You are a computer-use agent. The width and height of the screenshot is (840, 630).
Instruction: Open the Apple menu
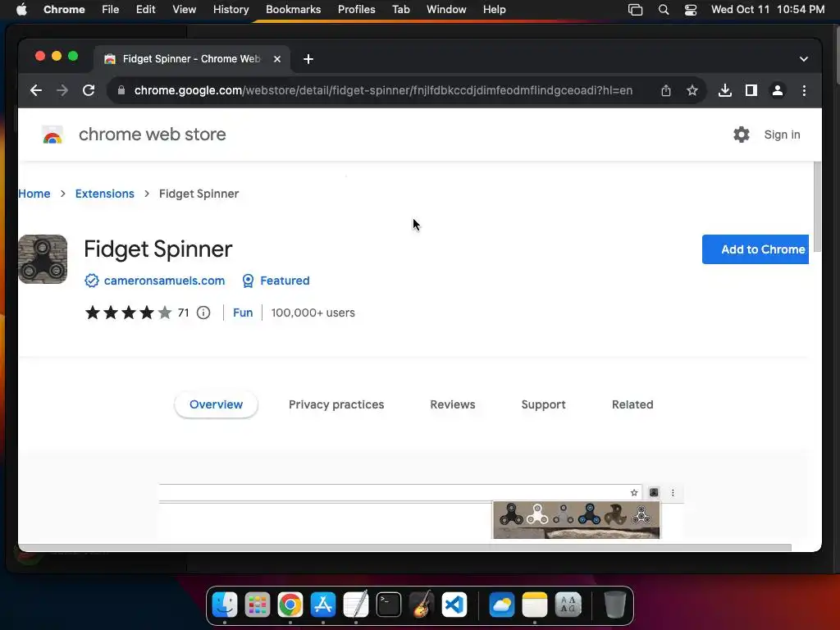click(x=21, y=10)
